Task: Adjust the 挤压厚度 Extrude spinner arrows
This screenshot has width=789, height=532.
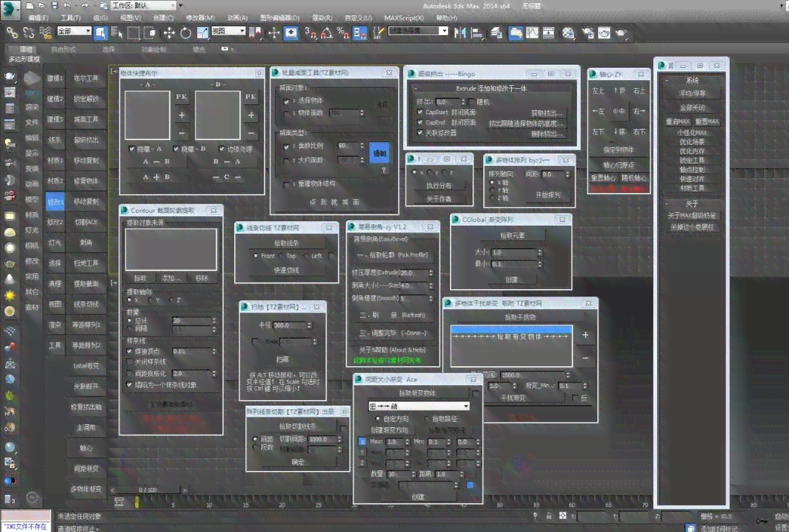Action: (x=431, y=272)
